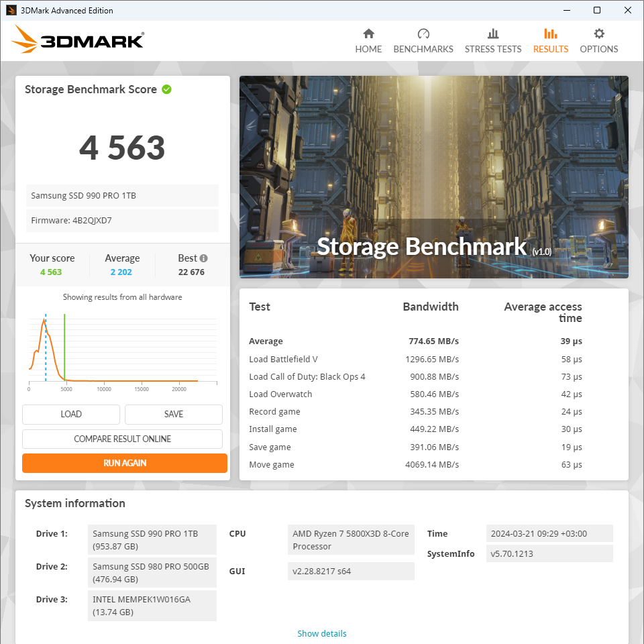Click the Record game row

(415, 411)
